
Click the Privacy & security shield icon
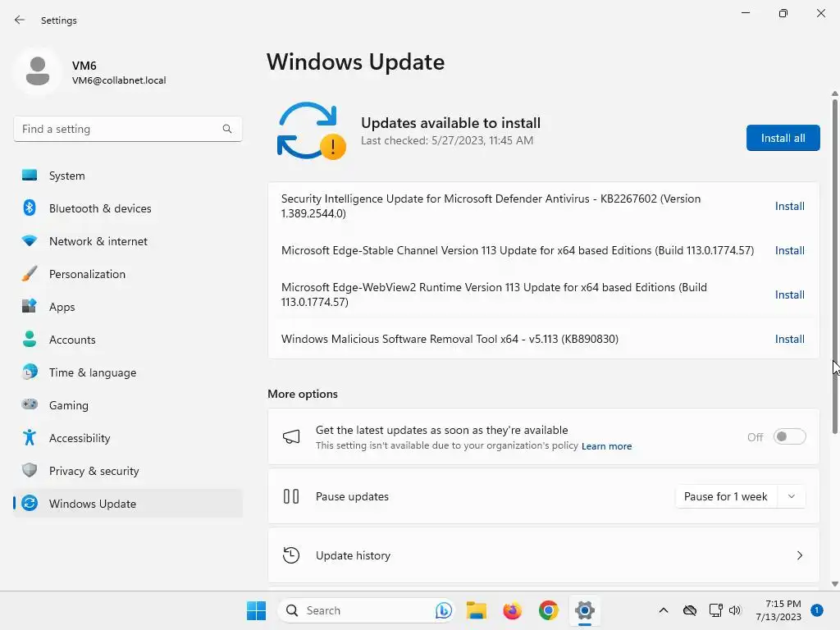(x=30, y=470)
